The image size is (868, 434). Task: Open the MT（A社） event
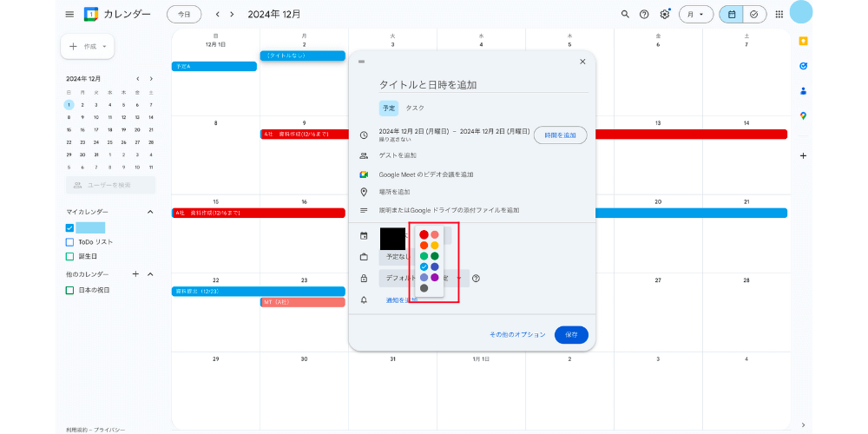pos(303,302)
